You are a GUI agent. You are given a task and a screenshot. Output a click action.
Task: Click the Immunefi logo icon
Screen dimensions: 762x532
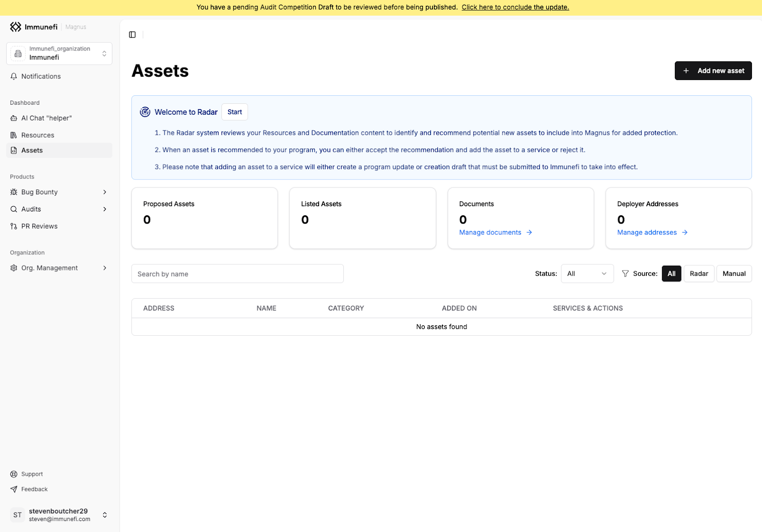[16, 27]
